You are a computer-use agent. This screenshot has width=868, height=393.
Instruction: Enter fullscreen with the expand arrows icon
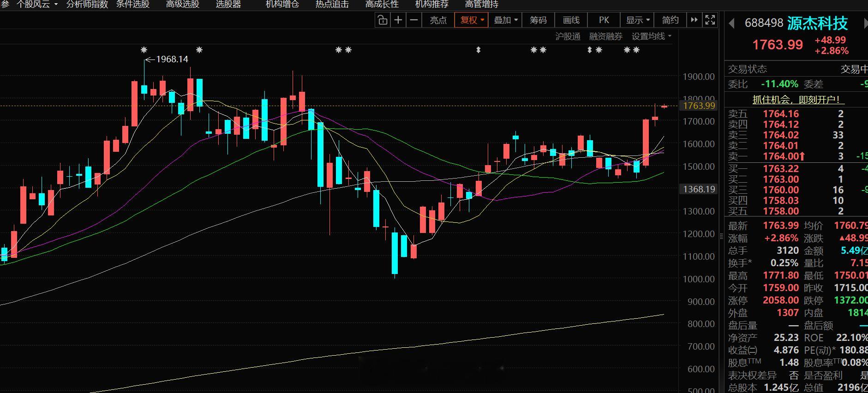click(x=710, y=20)
